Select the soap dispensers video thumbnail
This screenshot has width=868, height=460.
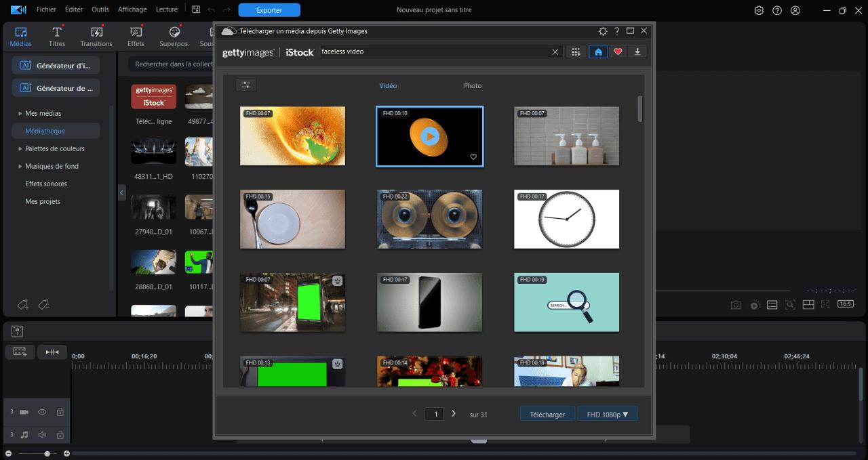pos(567,135)
